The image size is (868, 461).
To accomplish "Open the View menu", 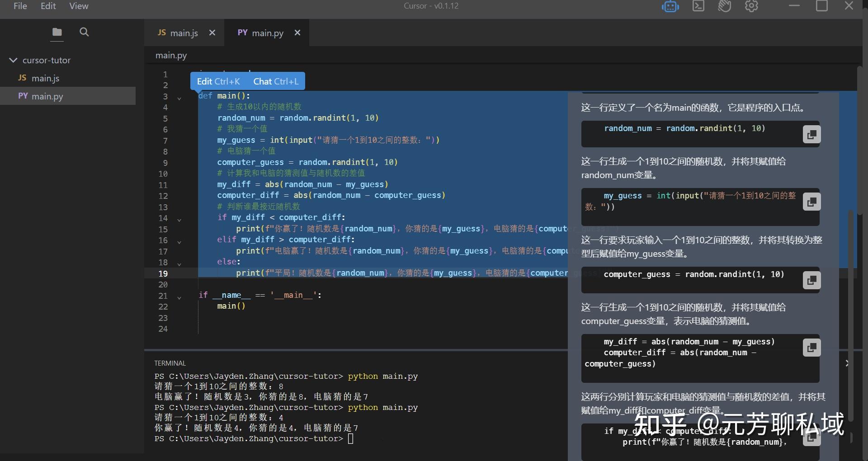I will point(79,6).
